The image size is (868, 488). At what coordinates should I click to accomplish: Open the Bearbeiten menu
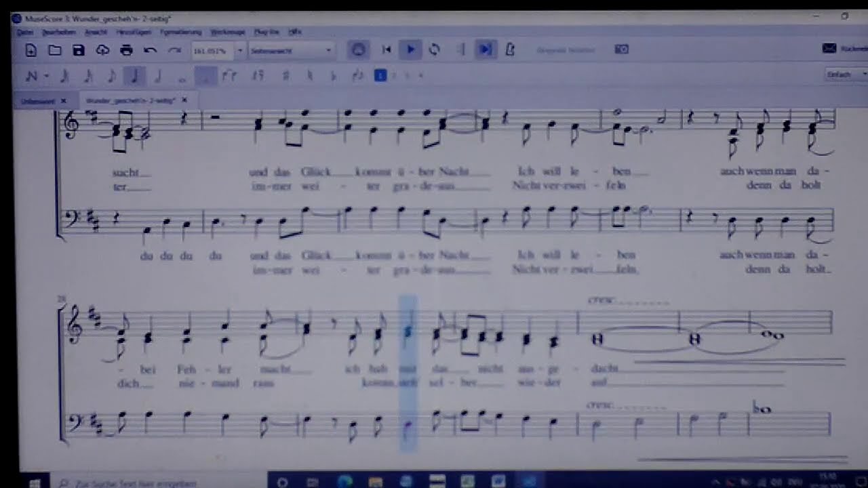60,32
